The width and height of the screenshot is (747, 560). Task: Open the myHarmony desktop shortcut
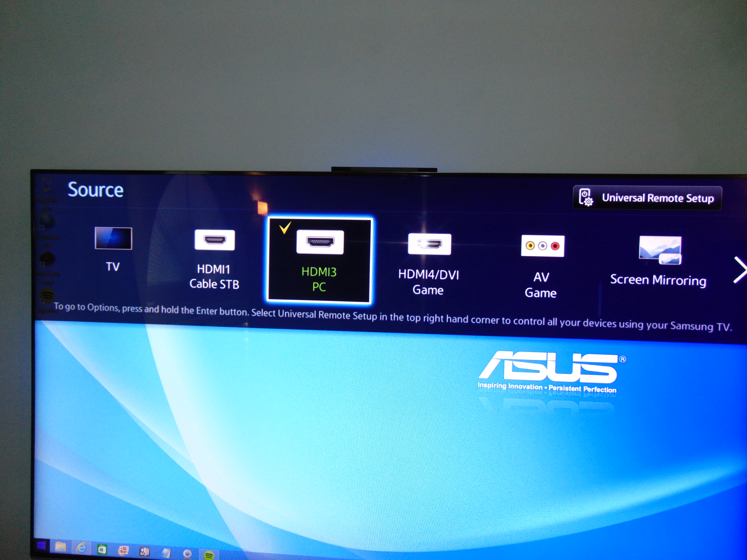(x=47, y=268)
